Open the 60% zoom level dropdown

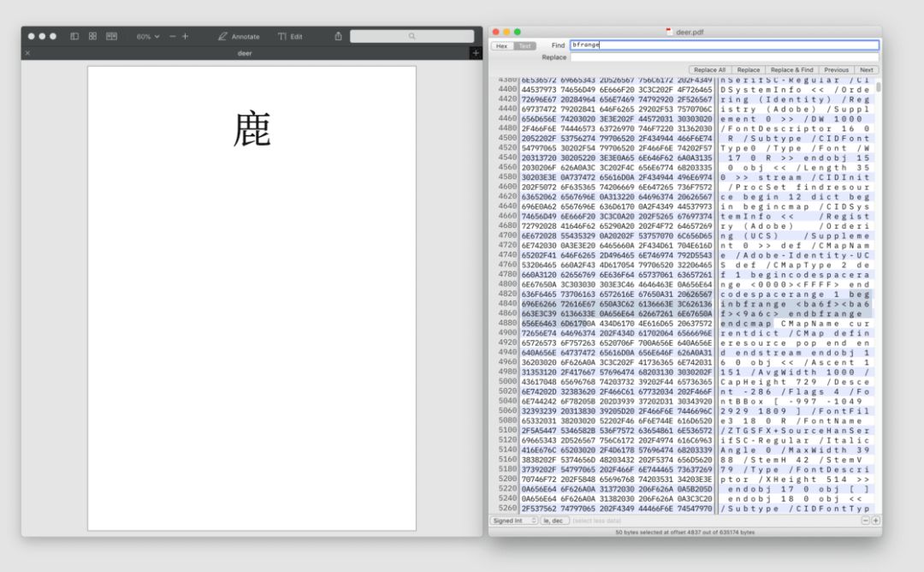(x=147, y=37)
